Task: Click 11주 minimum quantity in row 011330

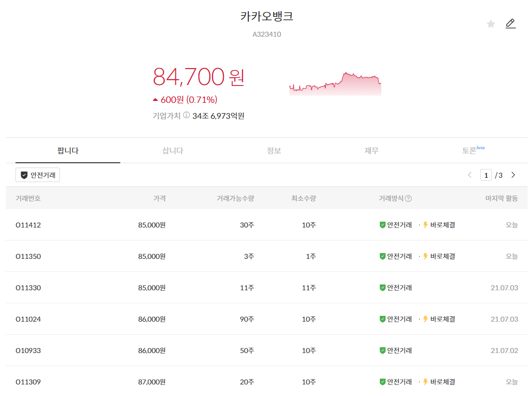Action: 309,288
